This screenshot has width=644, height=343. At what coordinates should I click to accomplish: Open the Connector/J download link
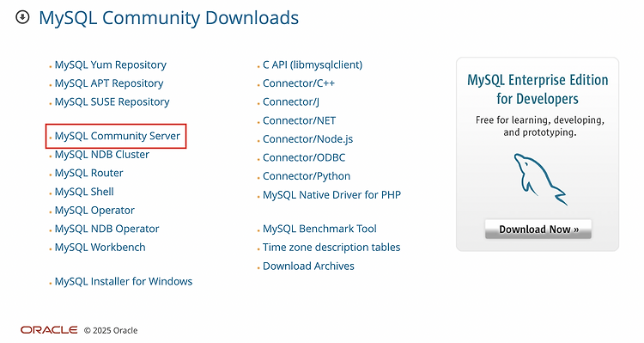(291, 102)
